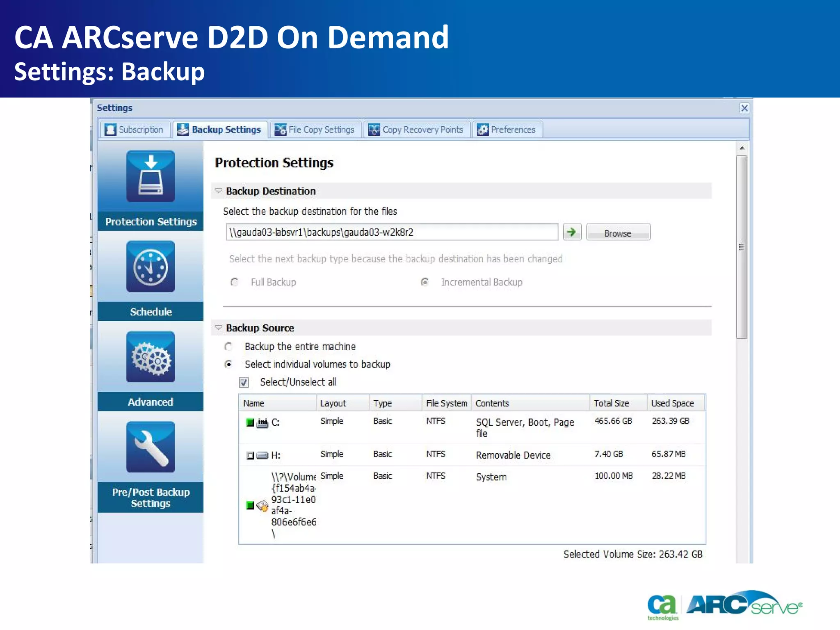Open the Advanced gears icon
Screen dimensions: 840x630
pyautogui.click(x=151, y=357)
